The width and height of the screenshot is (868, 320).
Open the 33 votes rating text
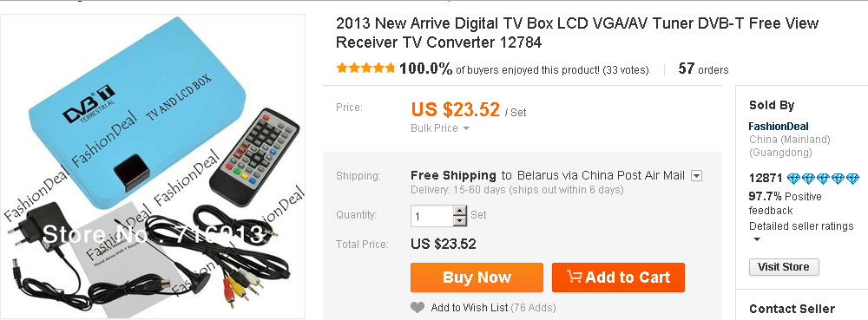point(626,70)
